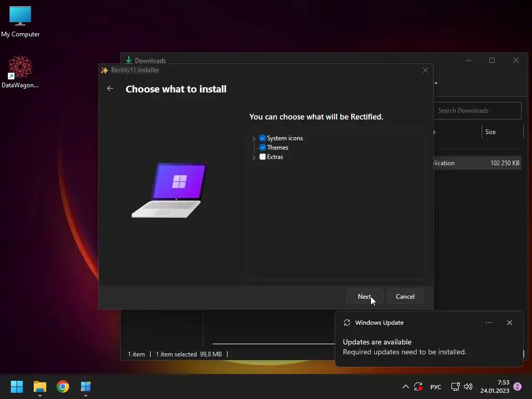Viewport: 532px width, 399px height.
Task: Switch the РУС input language indicator
Action: click(x=436, y=387)
